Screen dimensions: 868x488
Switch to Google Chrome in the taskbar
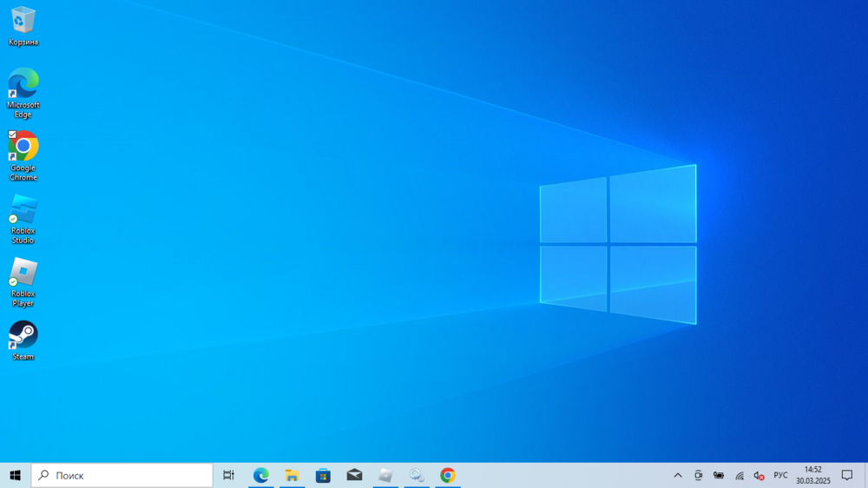pos(448,475)
